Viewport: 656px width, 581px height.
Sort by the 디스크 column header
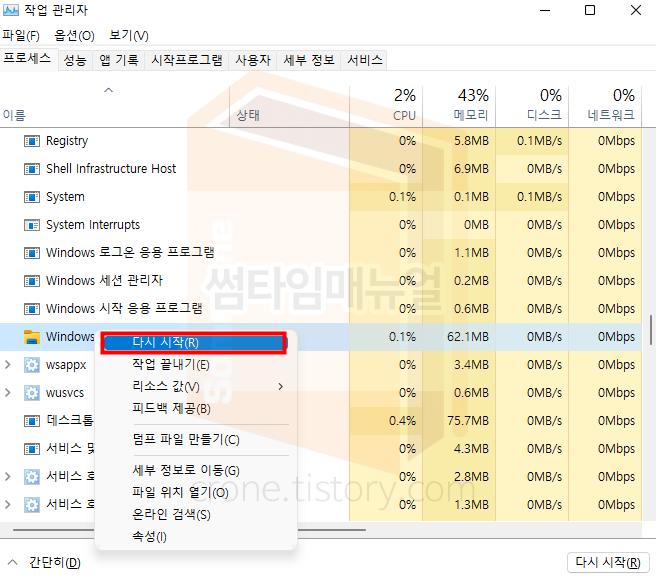pyautogui.click(x=532, y=106)
